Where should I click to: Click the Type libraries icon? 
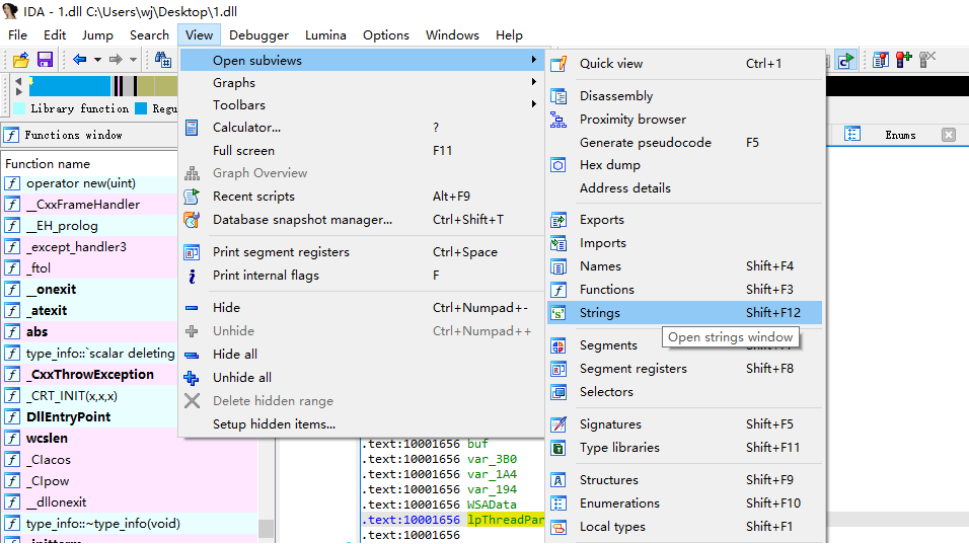[559, 448]
